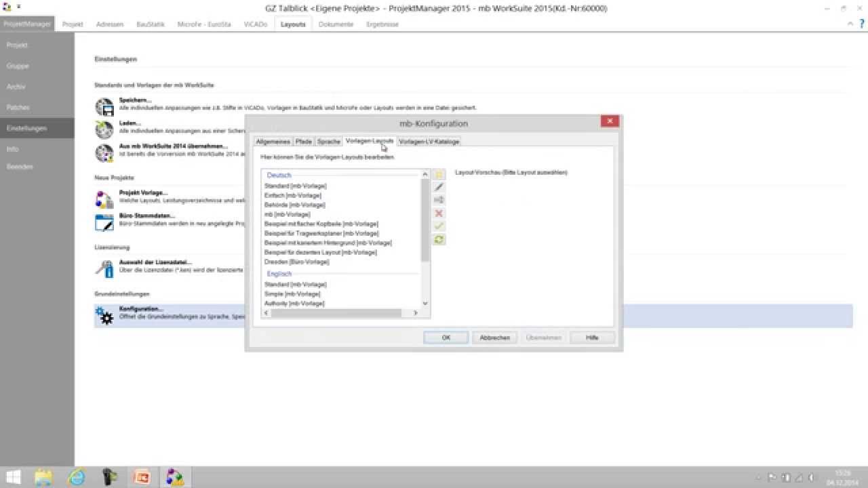Select 'Beispiel mit flacher Kopfzeile' layout
The width and height of the screenshot is (868, 488).
coord(321,224)
